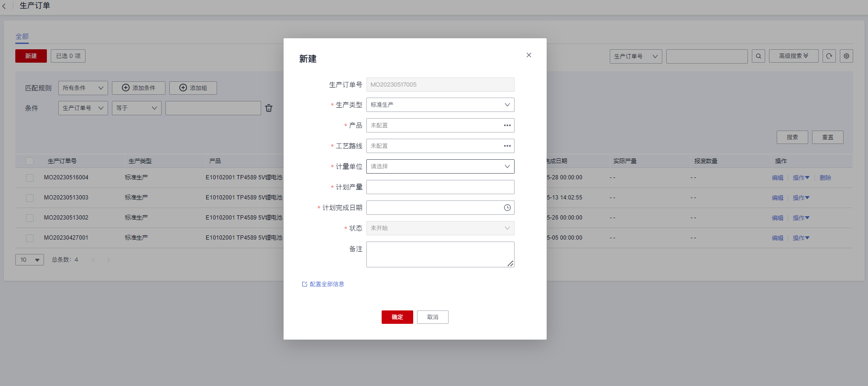
Task: Focus the 计划产量 input field
Action: 440,187
